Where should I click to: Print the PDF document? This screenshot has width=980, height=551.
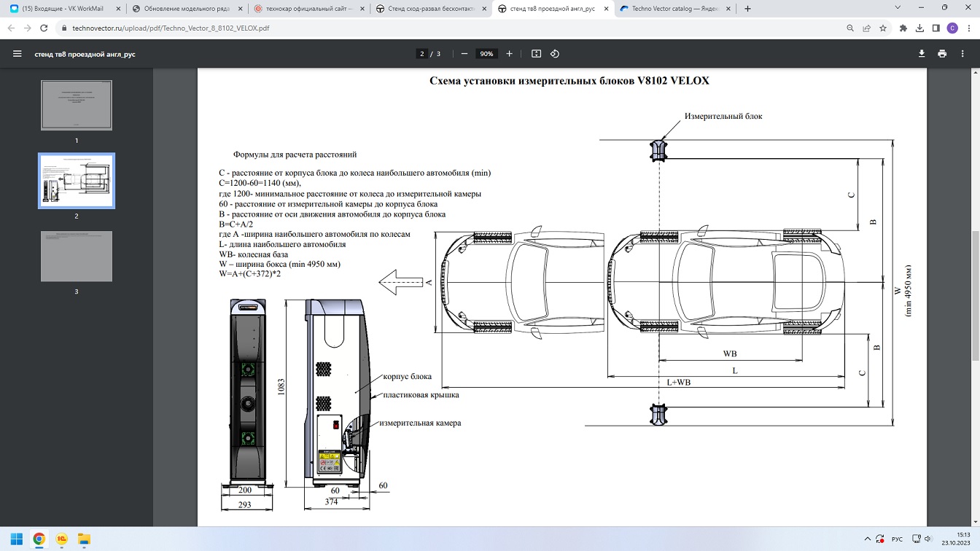click(942, 54)
